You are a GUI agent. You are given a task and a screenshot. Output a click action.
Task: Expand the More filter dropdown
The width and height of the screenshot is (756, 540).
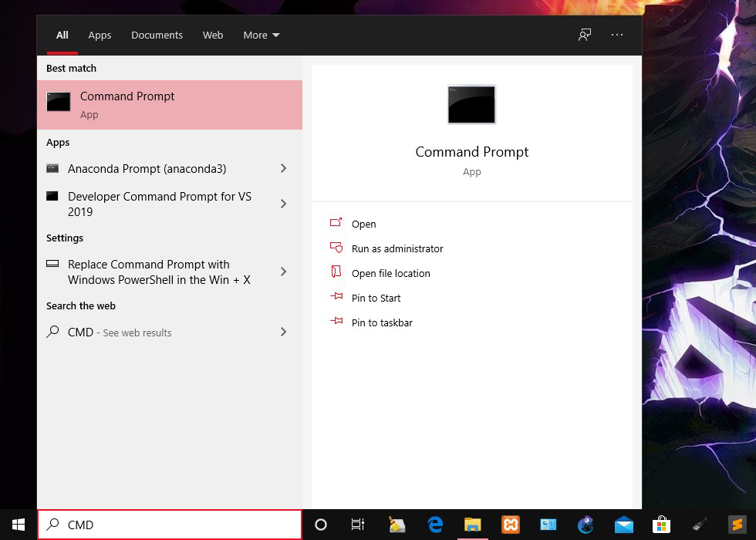click(x=262, y=35)
